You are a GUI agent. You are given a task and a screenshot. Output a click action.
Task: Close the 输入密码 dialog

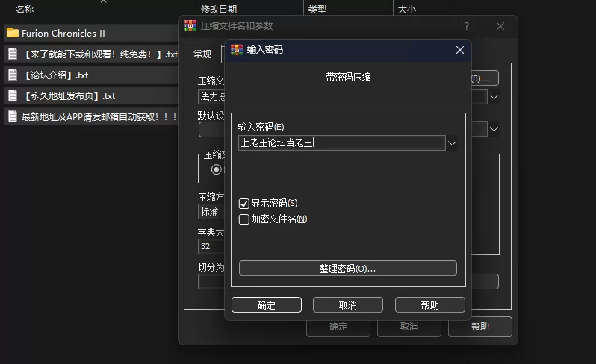(x=460, y=50)
